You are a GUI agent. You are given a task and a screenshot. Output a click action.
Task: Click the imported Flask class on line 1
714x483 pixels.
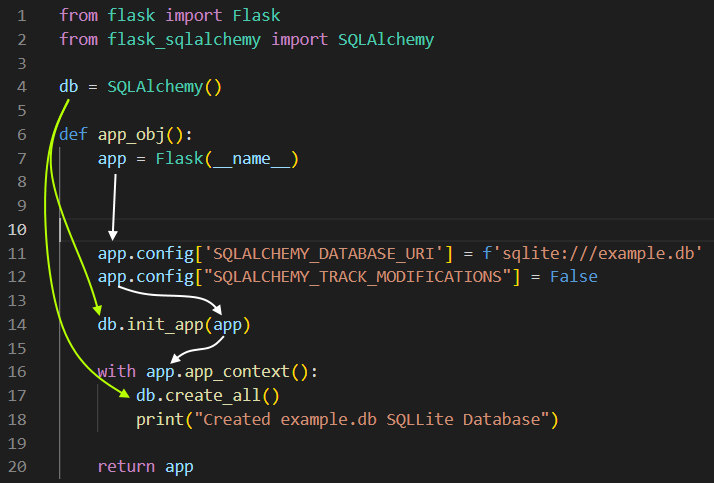[x=256, y=15]
